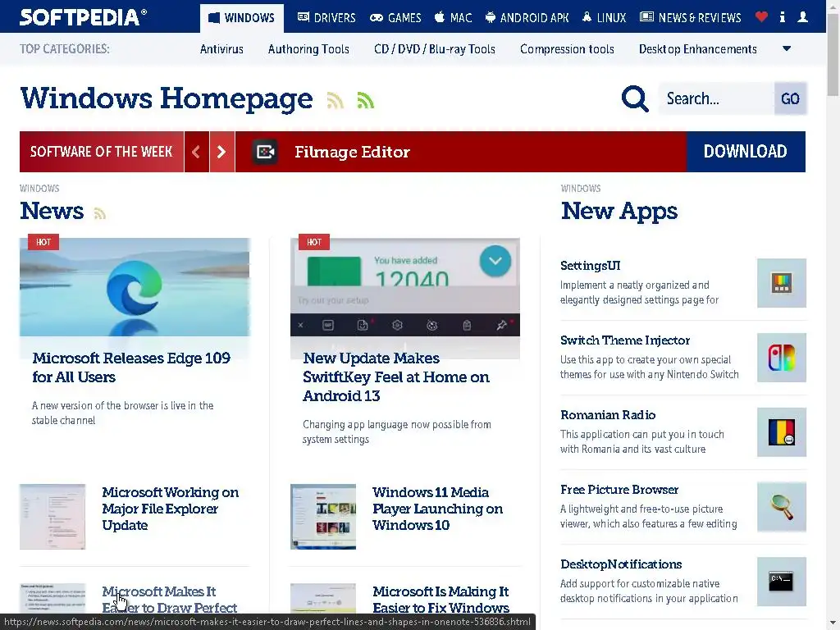Click the New Apps section heading
The height and width of the screenshot is (630, 840).
point(619,211)
